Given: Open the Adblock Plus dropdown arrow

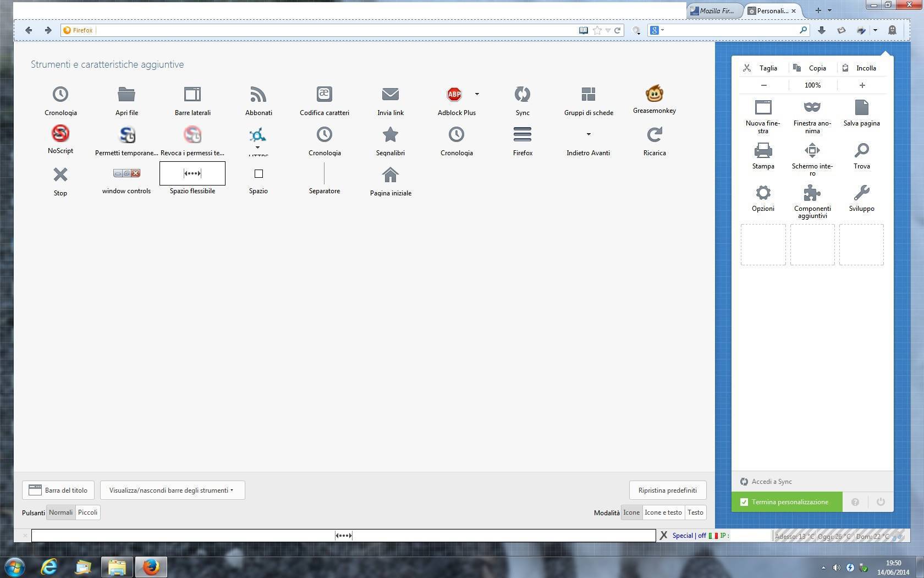Looking at the screenshot, I should point(477,94).
